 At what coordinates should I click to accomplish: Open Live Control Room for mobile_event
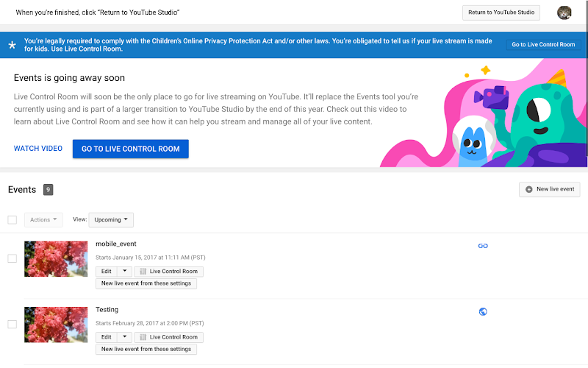tap(169, 271)
